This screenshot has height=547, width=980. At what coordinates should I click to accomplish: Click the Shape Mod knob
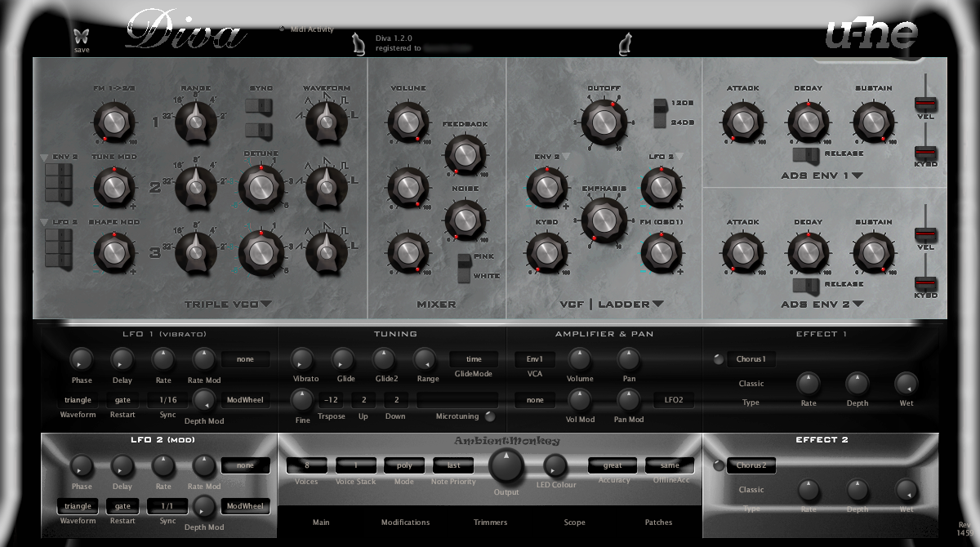(114, 251)
